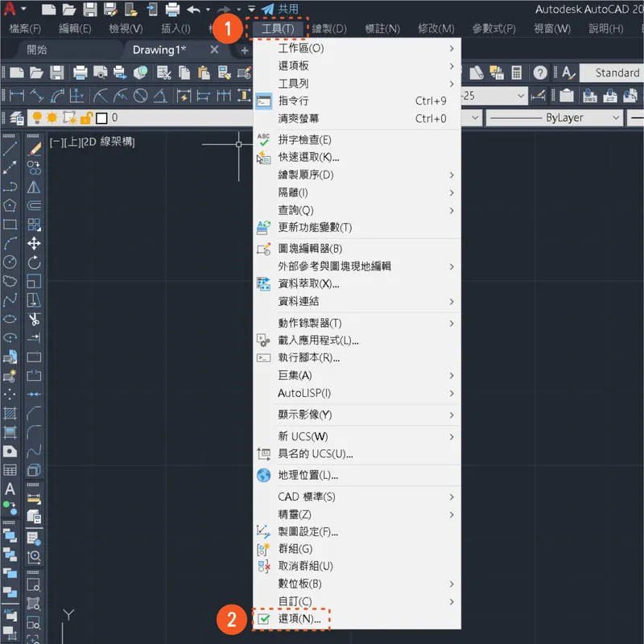Screen dimensions: 644x644
Task: Choose 執行腳本(R)...
Action: point(357,357)
